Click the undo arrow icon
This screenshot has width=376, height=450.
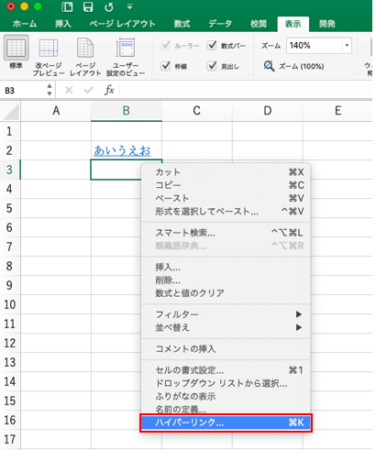(x=109, y=7)
